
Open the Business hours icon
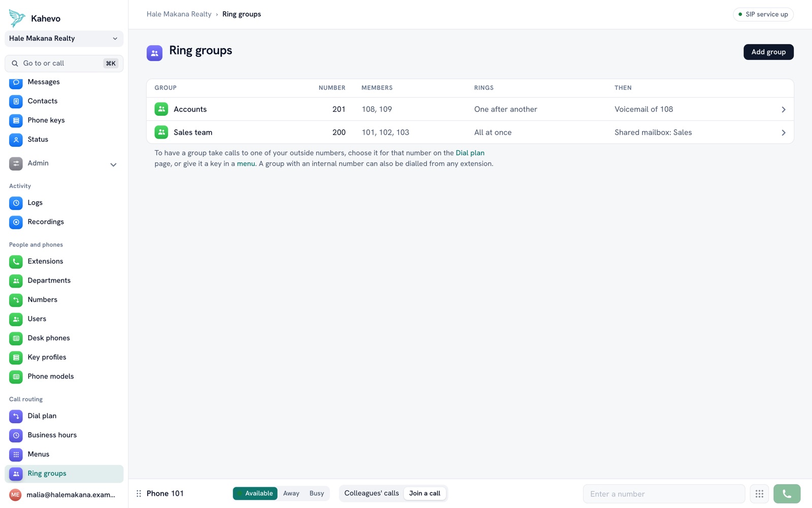coord(16,435)
